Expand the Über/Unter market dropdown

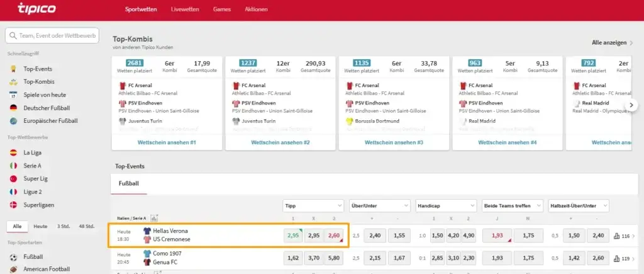coord(379,205)
